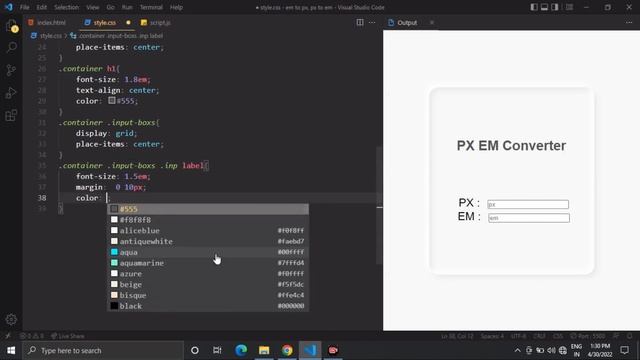Click the remote window status bar icon
This screenshot has width=640, height=360.
coord(8,336)
